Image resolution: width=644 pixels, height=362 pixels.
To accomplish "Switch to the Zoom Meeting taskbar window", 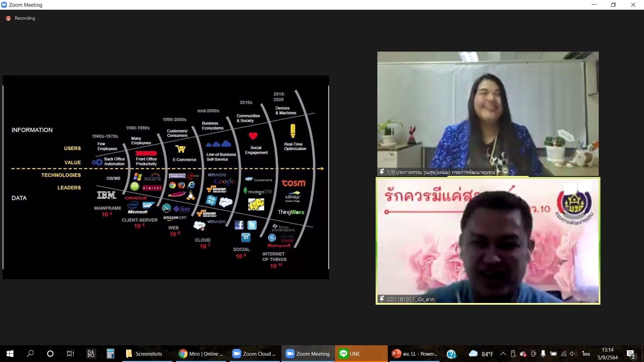I will [x=307, y=354].
